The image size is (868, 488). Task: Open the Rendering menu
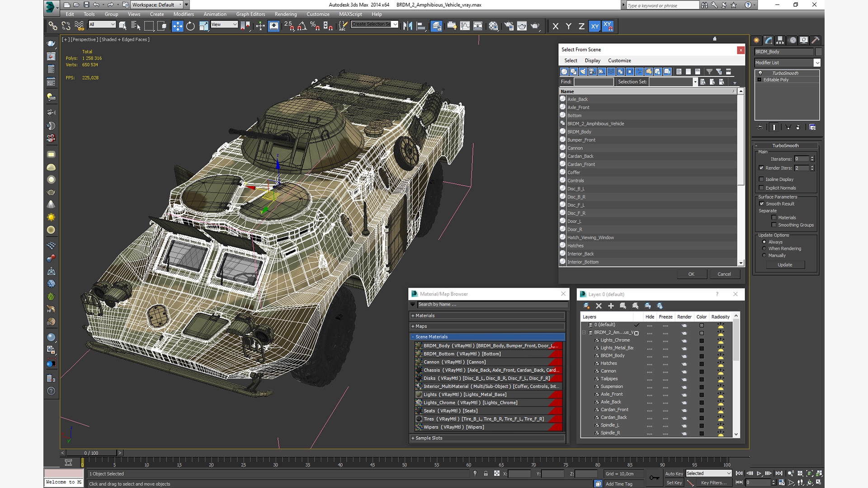[286, 14]
